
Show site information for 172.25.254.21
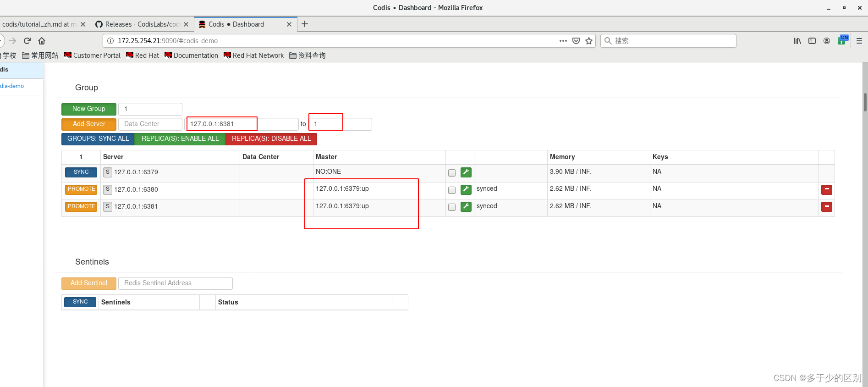click(110, 41)
